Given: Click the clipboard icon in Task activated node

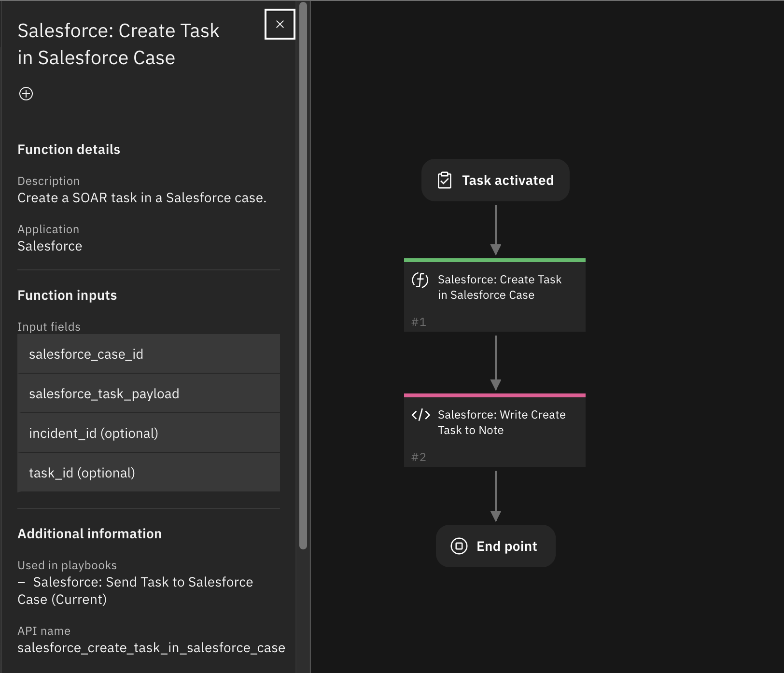Looking at the screenshot, I should coord(444,180).
